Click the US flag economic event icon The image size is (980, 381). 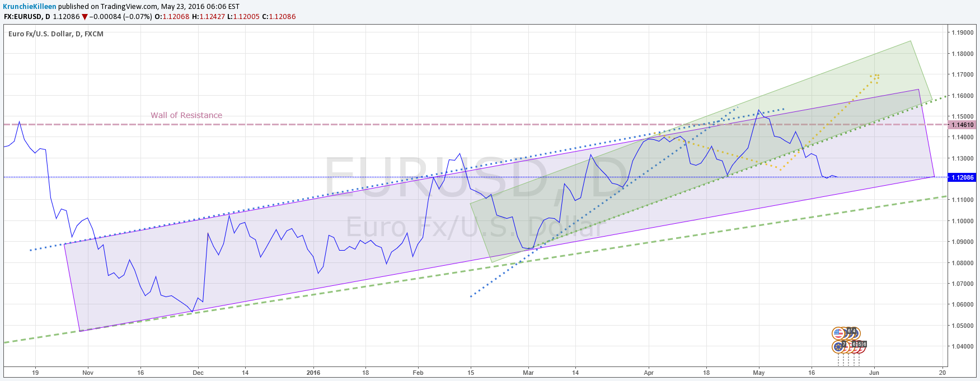(x=838, y=333)
